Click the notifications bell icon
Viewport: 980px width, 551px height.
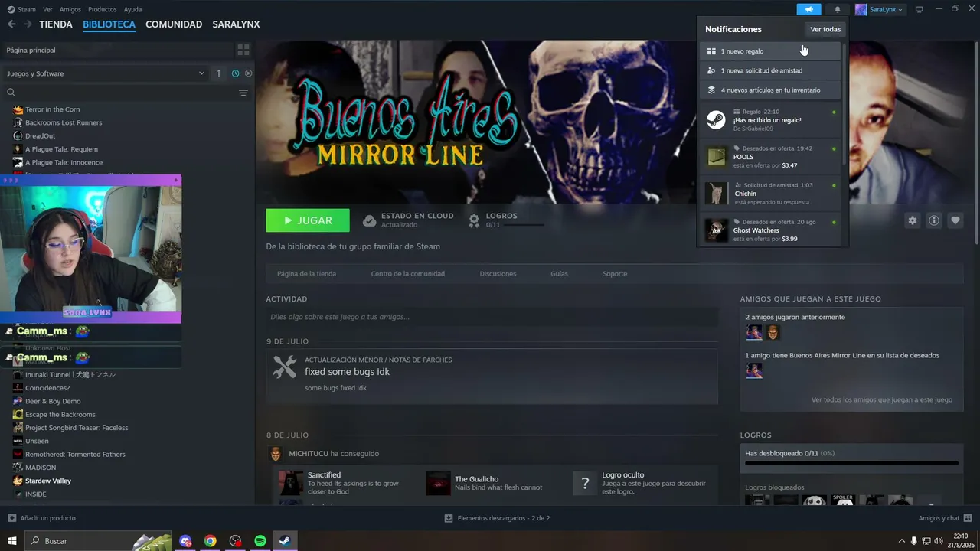tap(838, 9)
